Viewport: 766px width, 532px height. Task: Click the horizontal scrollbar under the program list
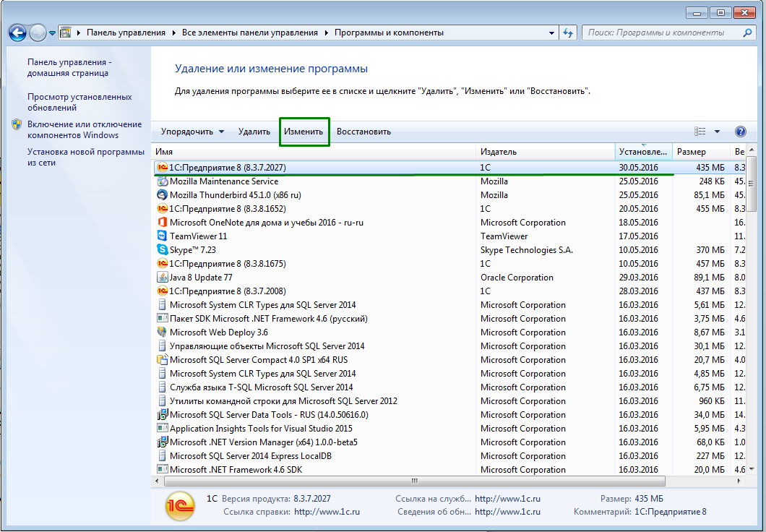tap(414, 481)
